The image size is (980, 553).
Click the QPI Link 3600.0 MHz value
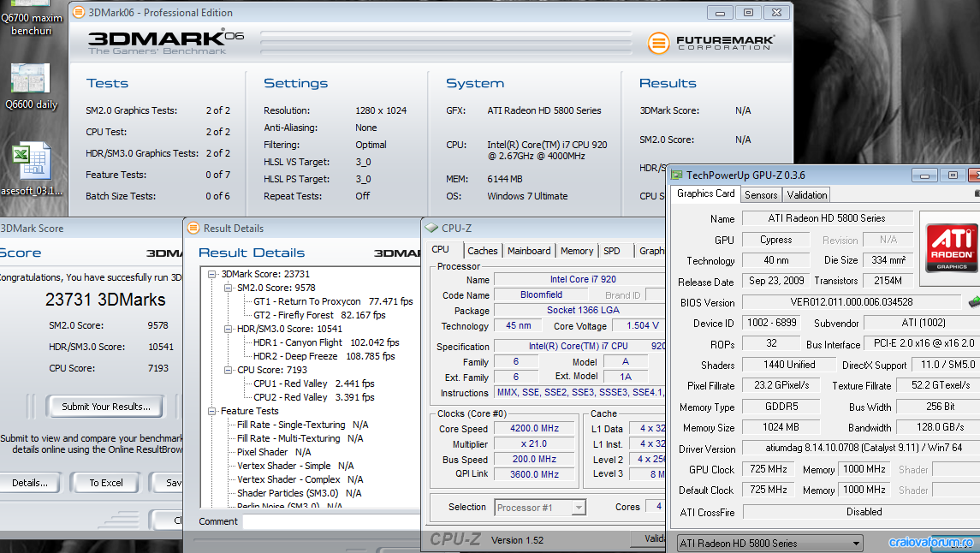click(x=534, y=475)
